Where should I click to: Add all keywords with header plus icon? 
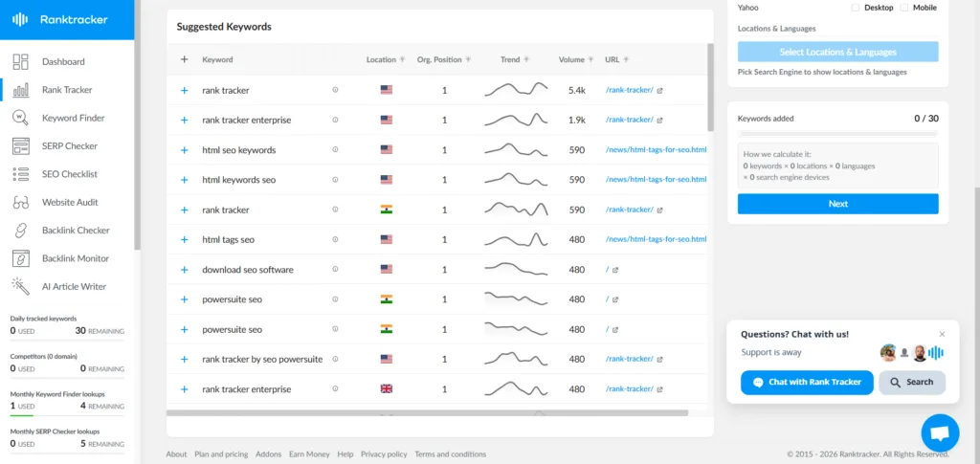pos(184,60)
